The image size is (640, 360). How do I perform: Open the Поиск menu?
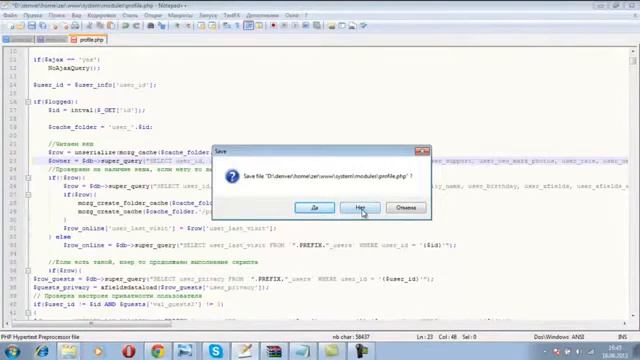[x=57, y=16]
